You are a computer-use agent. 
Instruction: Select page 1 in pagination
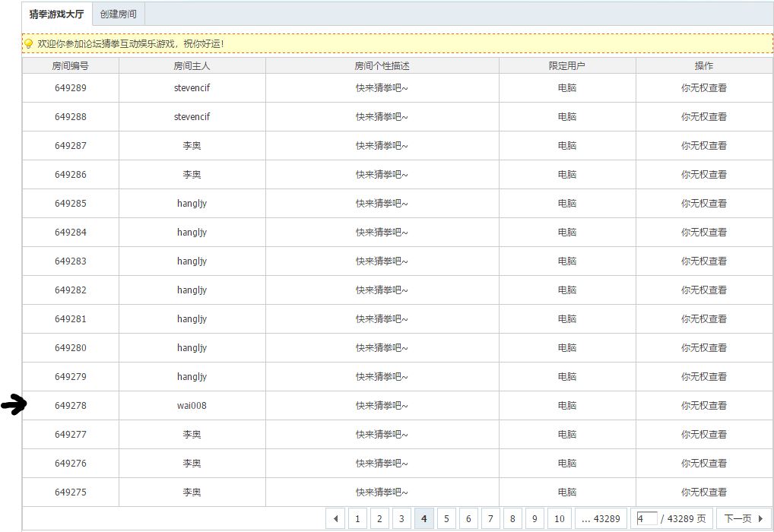pos(357,519)
